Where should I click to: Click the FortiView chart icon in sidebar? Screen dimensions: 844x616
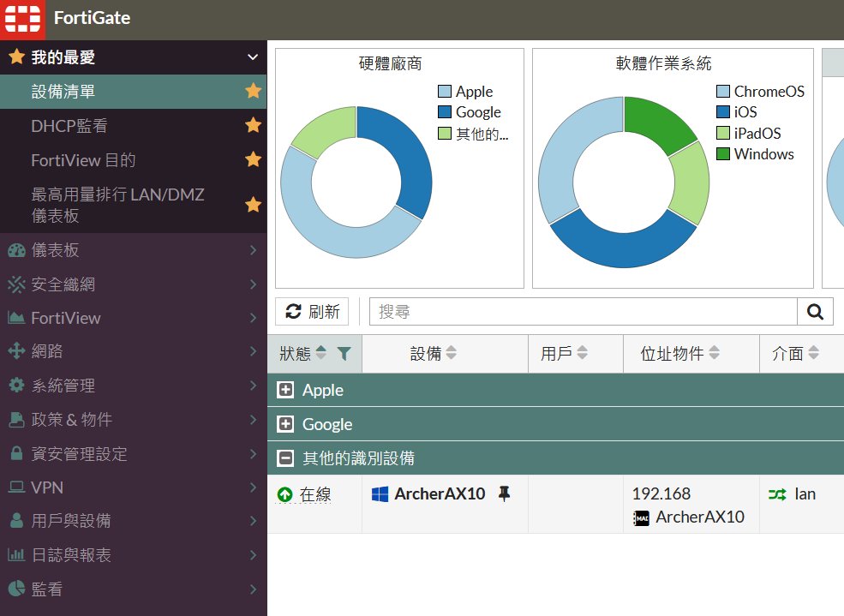click(x=16, y=318)
